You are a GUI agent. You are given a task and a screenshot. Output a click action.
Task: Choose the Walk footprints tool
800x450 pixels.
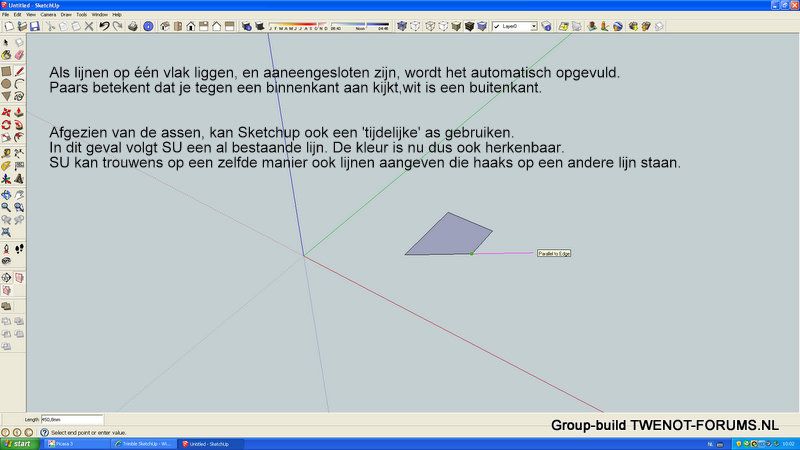pos(19,249)
